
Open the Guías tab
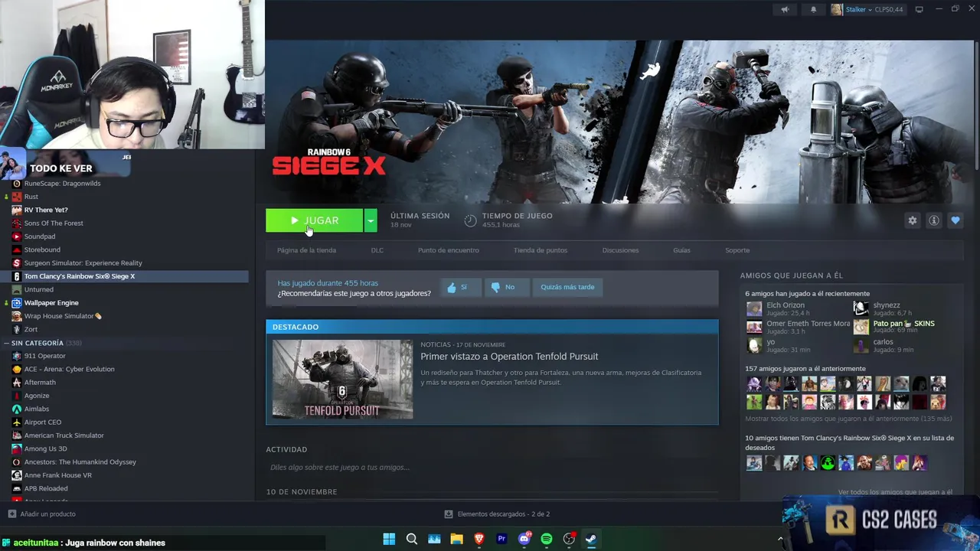coord(681,250)
